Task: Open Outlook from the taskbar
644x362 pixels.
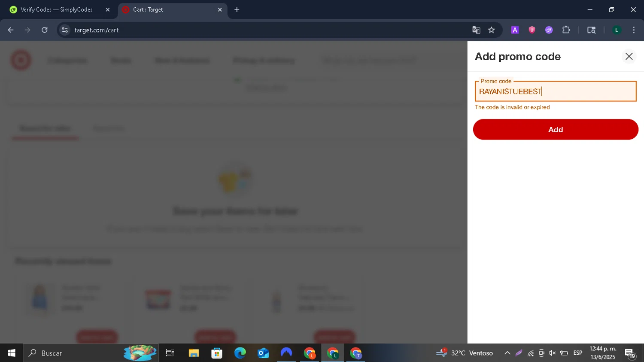Action: 263,353
